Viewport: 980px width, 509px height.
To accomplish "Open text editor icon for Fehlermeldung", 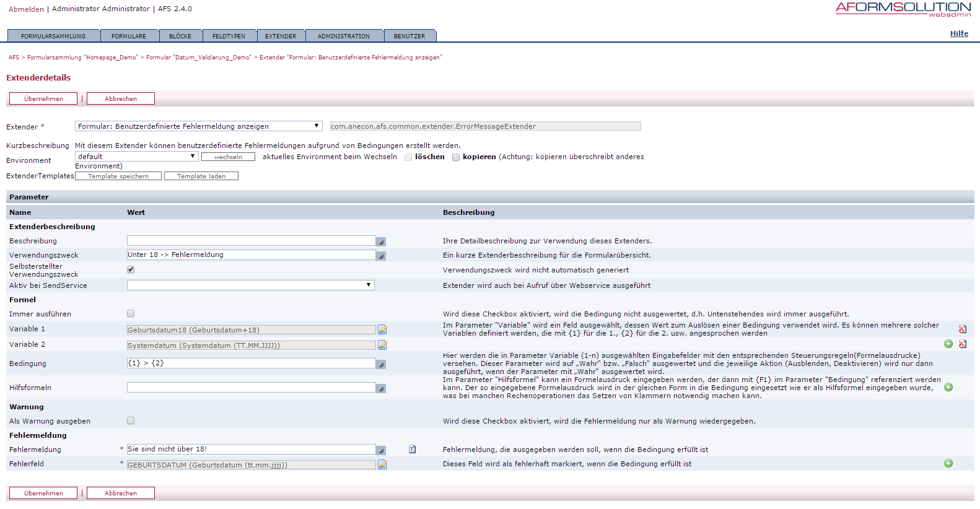I will tap(413, 449).
